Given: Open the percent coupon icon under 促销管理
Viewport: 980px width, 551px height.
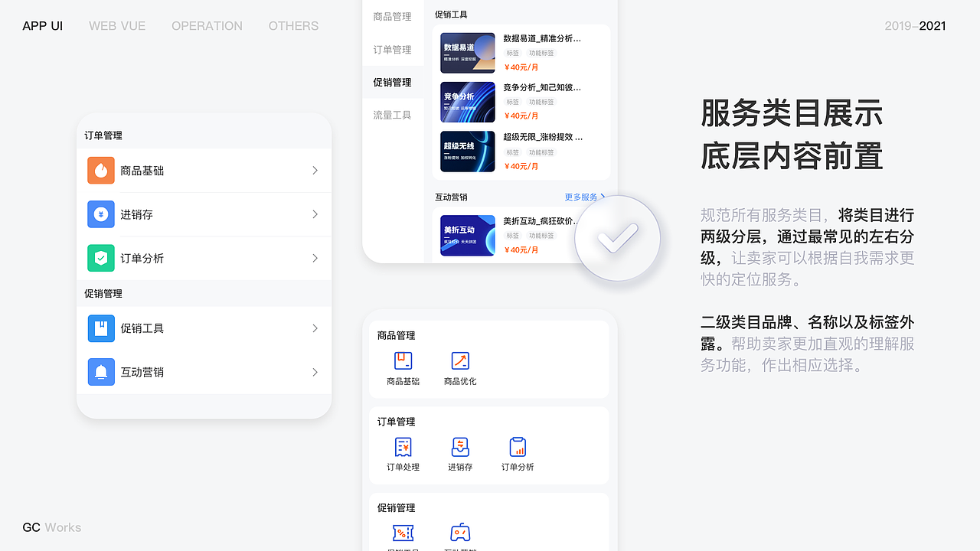Looking at the screenshot, I should pyautogui.click(x=403, y=533).
